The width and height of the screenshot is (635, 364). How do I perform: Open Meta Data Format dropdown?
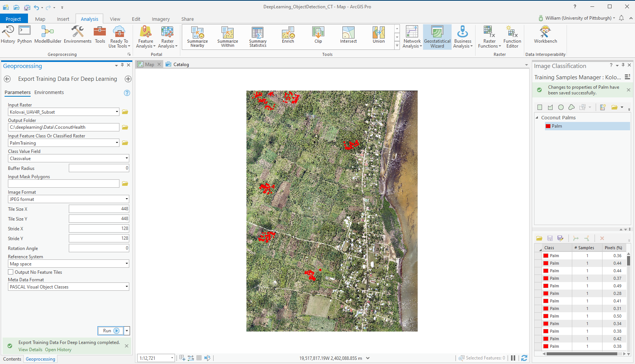[x=127, y=287]
